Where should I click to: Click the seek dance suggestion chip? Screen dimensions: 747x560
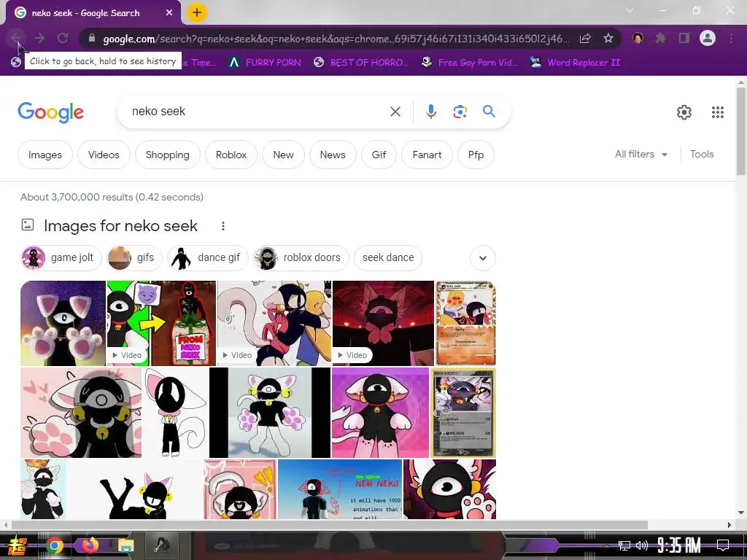pos(388,257)
